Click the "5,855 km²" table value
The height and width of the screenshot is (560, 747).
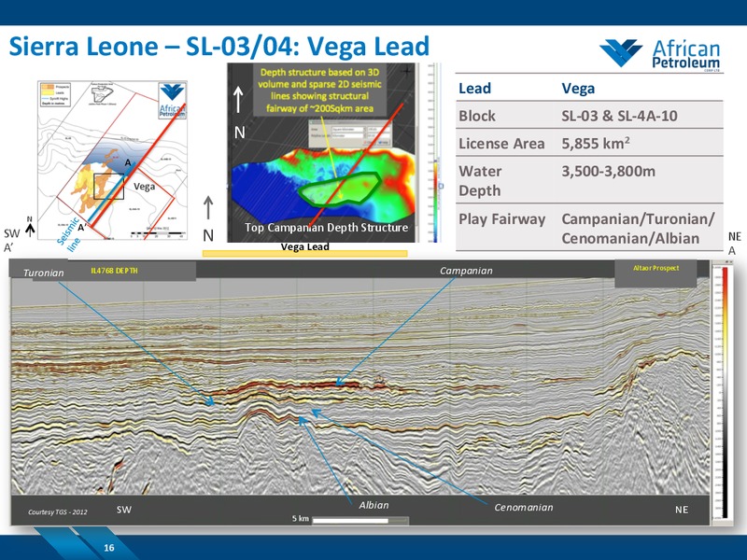(x=596, y=143)
